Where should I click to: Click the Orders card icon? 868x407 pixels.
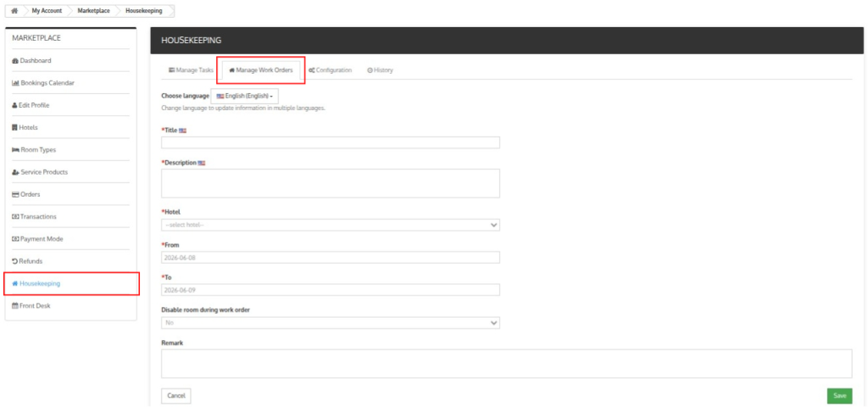click(x=15, y=194)
